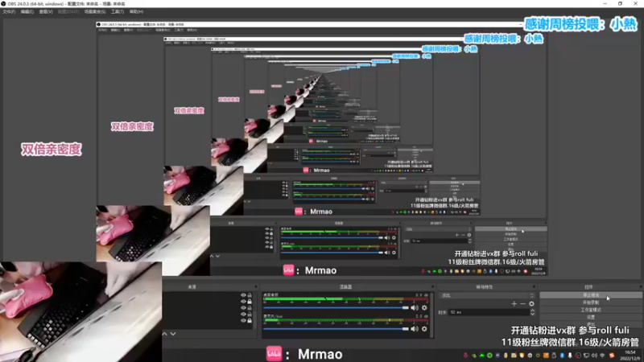Viewport: 644px width, 362px height.
Task: Open the 编辑(E) menu
Action: [x=27, y=12]
